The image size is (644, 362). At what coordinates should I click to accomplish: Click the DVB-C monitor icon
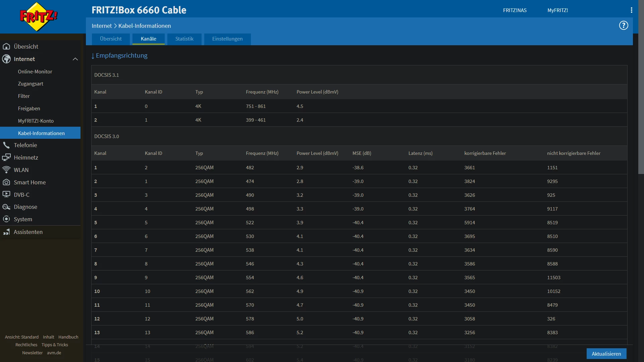(x=6, y=194)
